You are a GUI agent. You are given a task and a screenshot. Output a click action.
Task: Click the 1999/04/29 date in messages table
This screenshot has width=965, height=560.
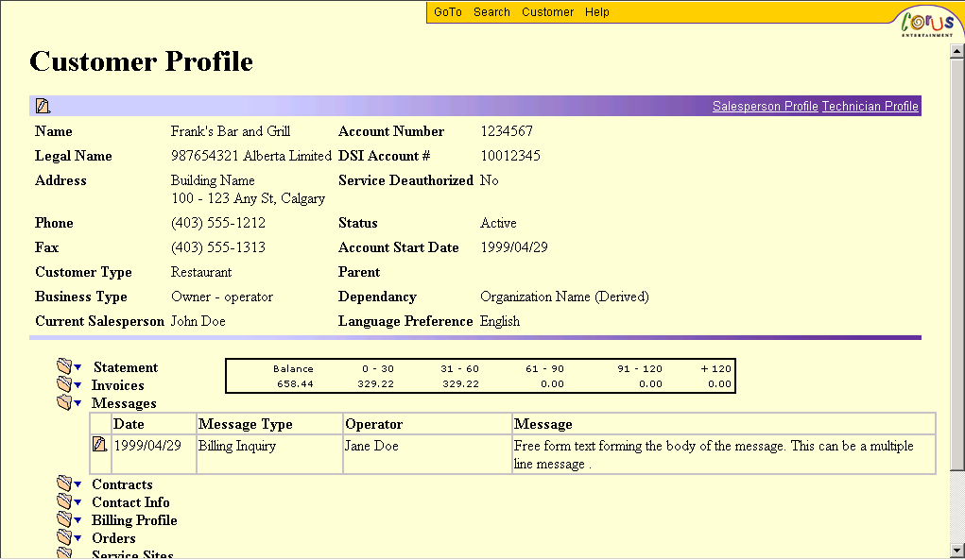tap(147, 446)
